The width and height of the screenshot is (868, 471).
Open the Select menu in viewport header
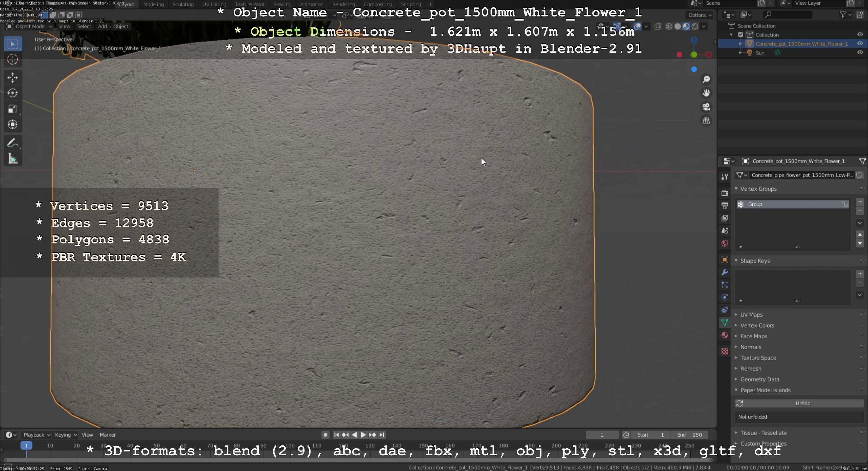pyautogui.click(x=84, y=26)
